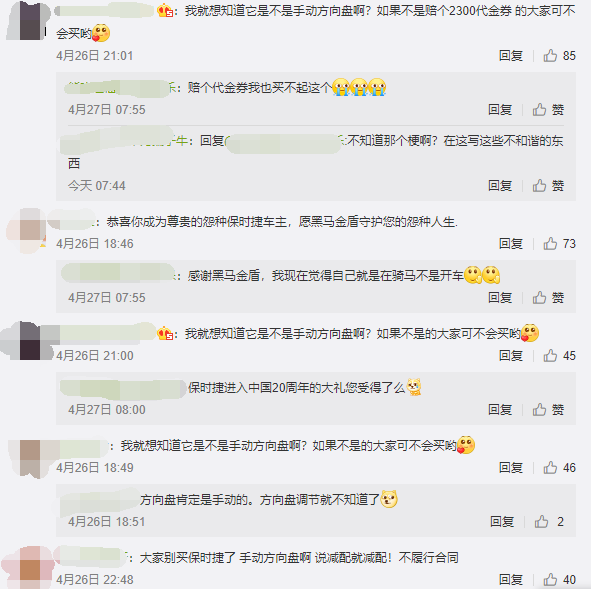Reply to the 4月26日 21:01 comment
591x589 pixels.
511,56
